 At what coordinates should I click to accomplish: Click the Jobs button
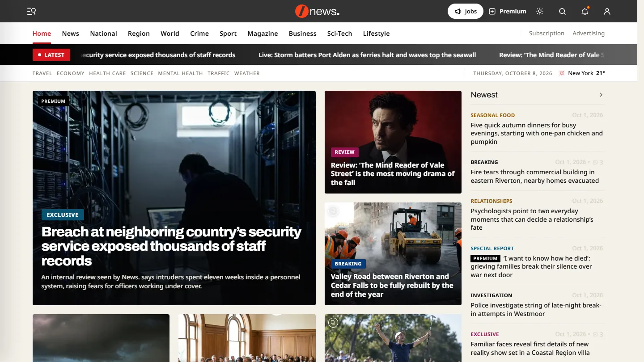tap(466, 11)
